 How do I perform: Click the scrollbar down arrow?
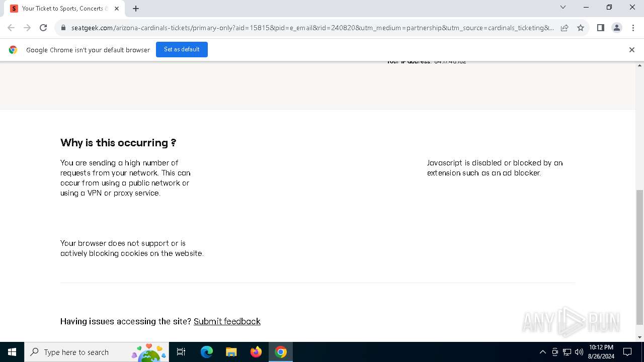pos(640,337)
